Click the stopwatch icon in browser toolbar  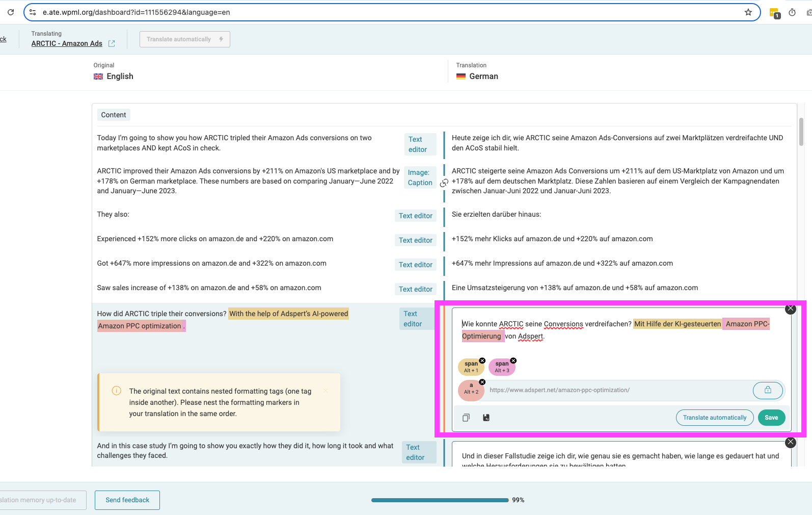(x=792, y=12)
